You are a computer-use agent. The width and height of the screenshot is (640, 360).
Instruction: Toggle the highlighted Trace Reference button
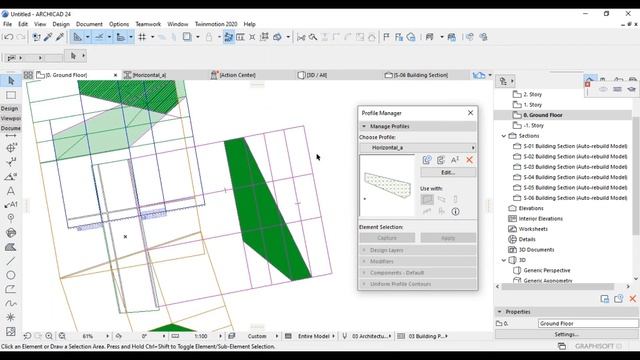(229, 37)
